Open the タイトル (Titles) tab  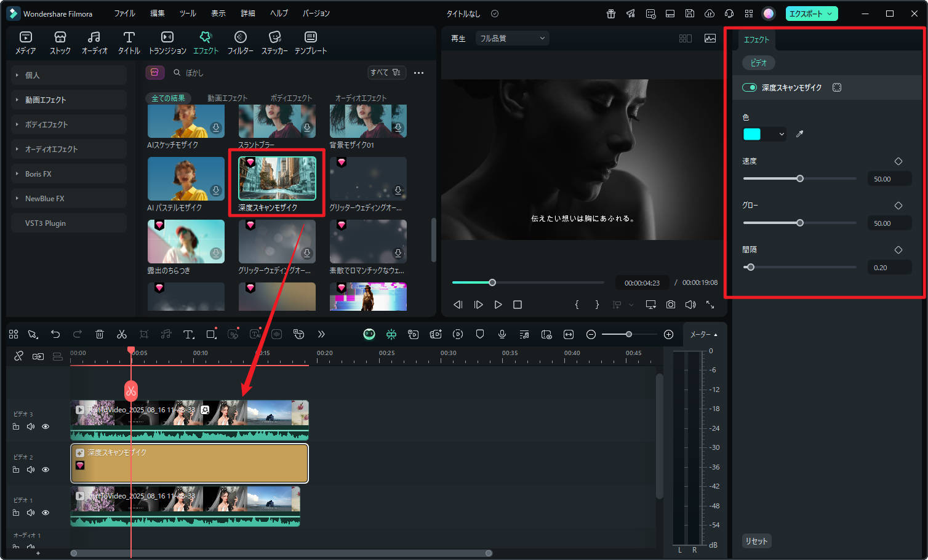129,43
